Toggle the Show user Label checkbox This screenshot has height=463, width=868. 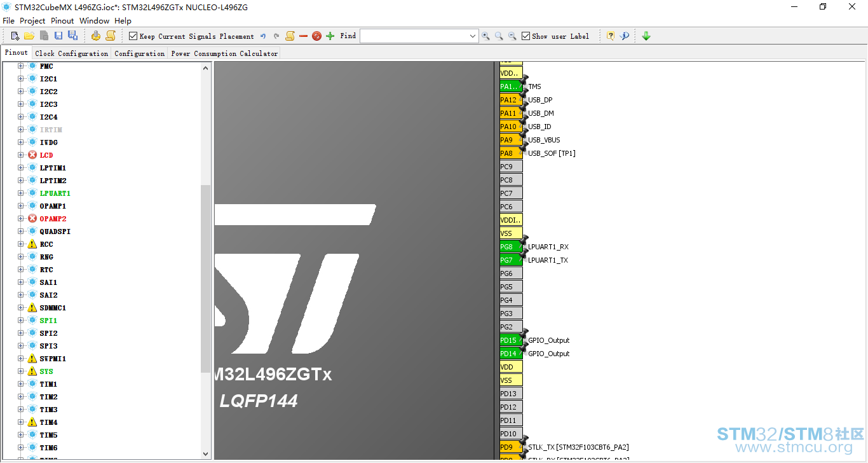click(x=526, y=36)
